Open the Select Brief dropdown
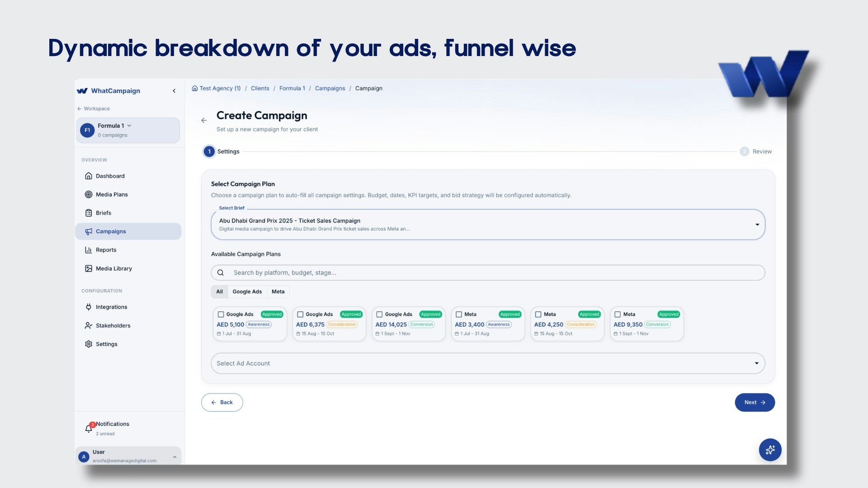The image size is (868, 488). coord(488,225)
